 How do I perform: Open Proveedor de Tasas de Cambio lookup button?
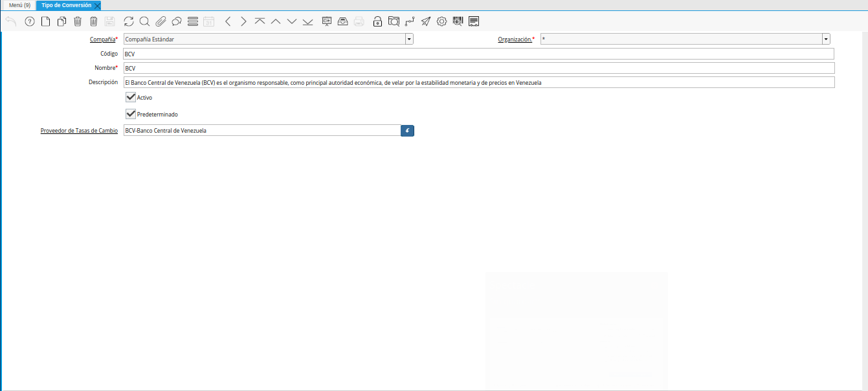407,130
